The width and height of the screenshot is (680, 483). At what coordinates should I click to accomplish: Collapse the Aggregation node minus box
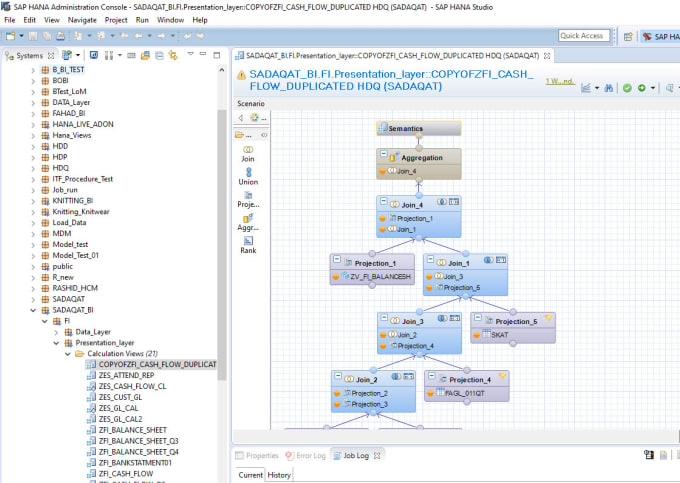coord(383,154)
